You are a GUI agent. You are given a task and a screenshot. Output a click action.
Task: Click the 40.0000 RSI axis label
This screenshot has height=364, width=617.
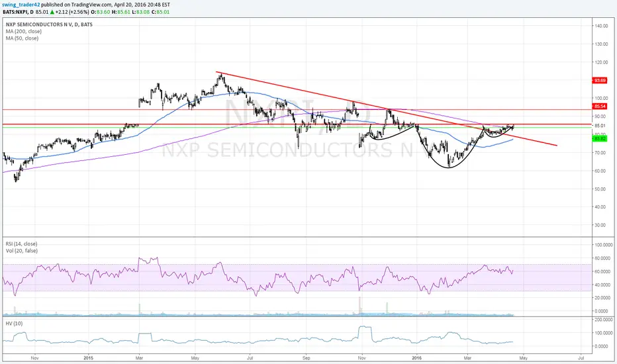604,285
